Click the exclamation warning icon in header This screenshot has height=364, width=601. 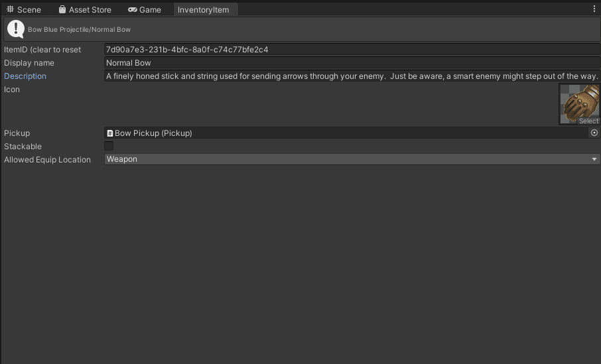click(16, 29)
